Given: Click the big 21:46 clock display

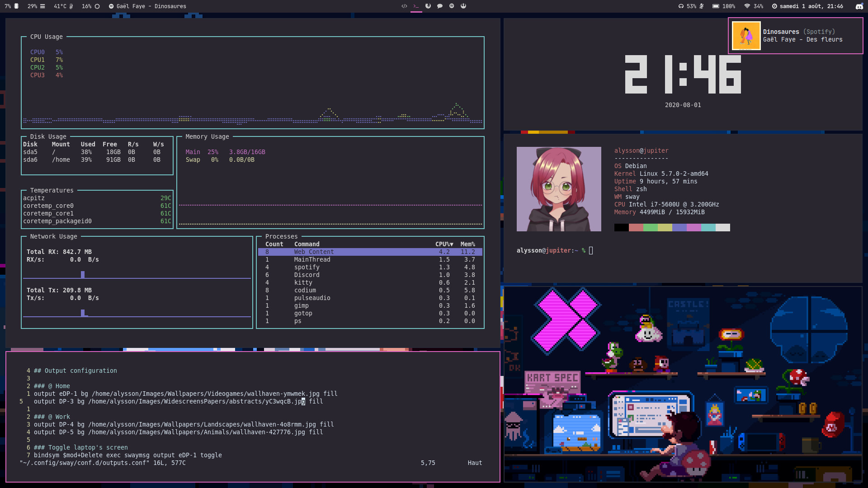Looking at the screenshot, I should (683, 75).
